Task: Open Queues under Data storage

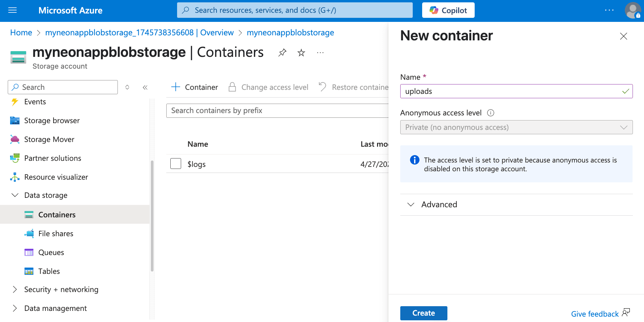Action: coord(51,252)
